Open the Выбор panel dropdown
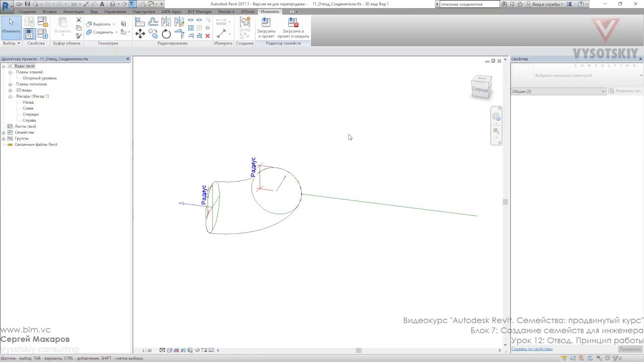644x362 pixels. click(x=11, y=43)
